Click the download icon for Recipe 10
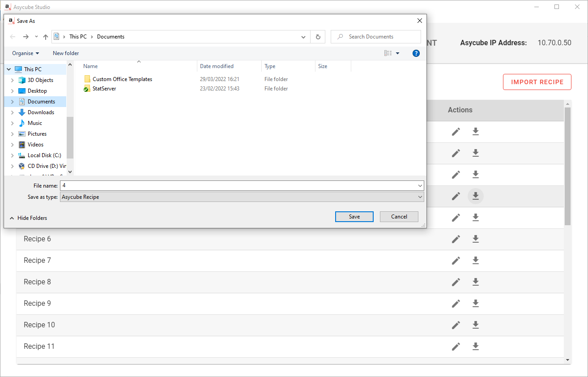This screenshot has height=377, width=588. [x=475, y=325]
